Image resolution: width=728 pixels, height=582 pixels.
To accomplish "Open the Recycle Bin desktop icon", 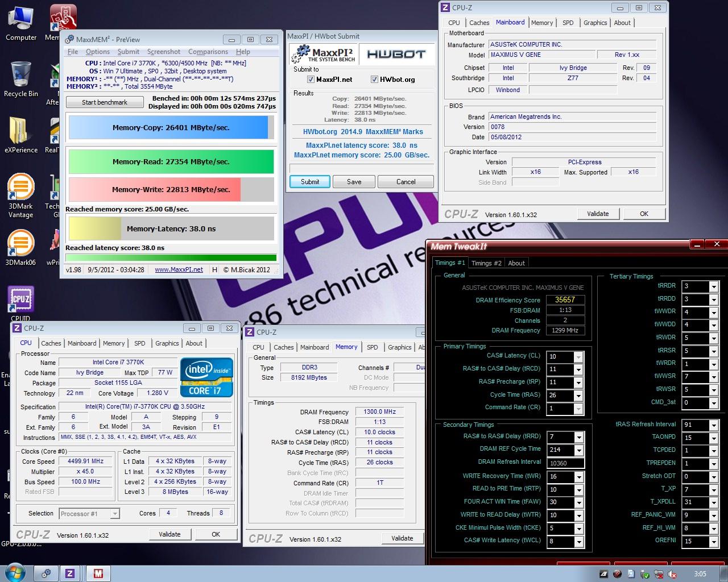I will tap(21, 79).
